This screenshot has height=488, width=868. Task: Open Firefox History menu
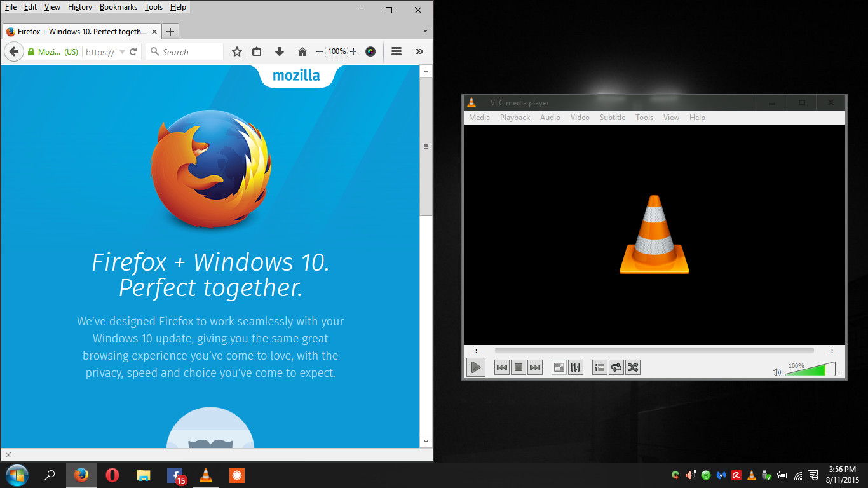click(80, 7)
